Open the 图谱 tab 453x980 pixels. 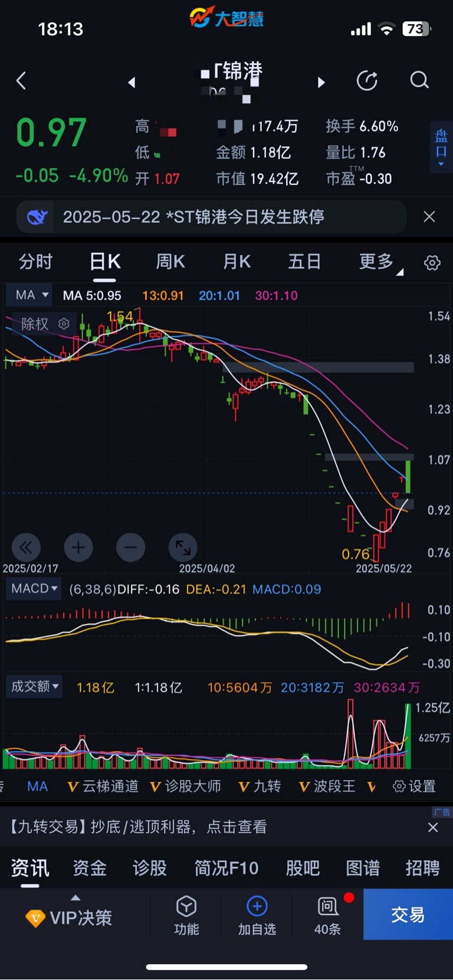363,867
